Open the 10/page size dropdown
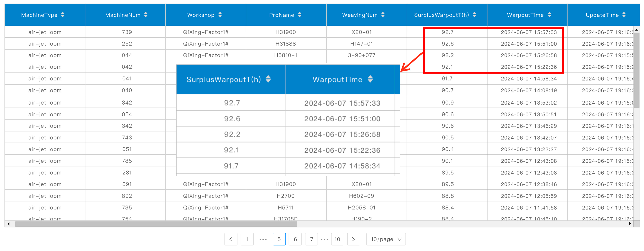This screenshot has height=251, width=644. click(386, 239)
